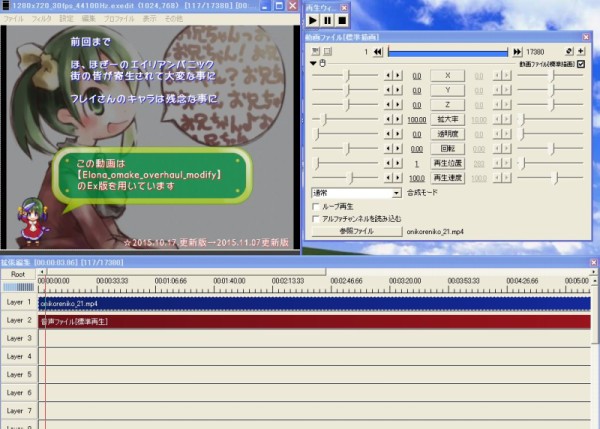Click the second small square icon beside frame 1

click(328, 51)
